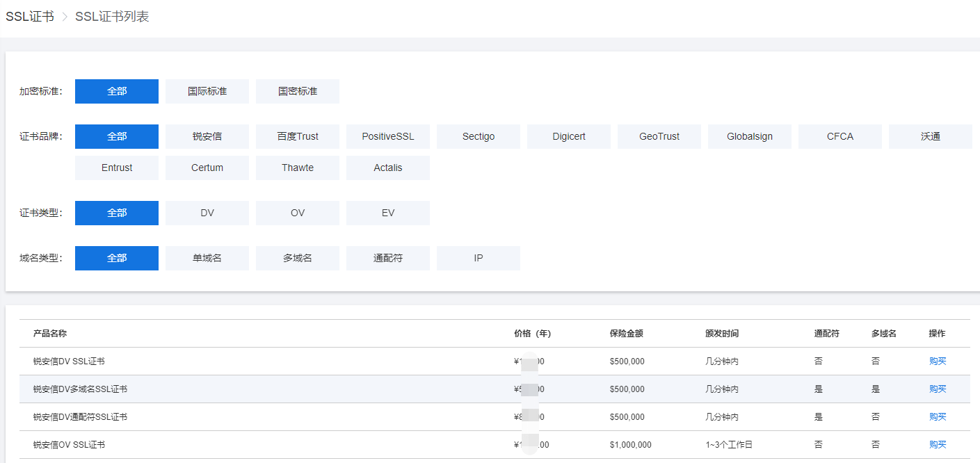
Task: Click the 证书品牌 filter label
Action: click(x=41, y=136)
